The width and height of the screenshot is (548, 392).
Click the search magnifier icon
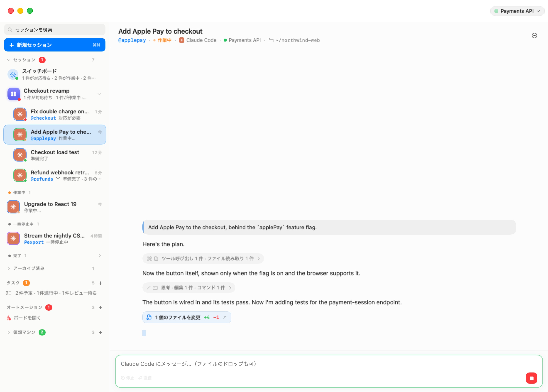tap(10, 30)
